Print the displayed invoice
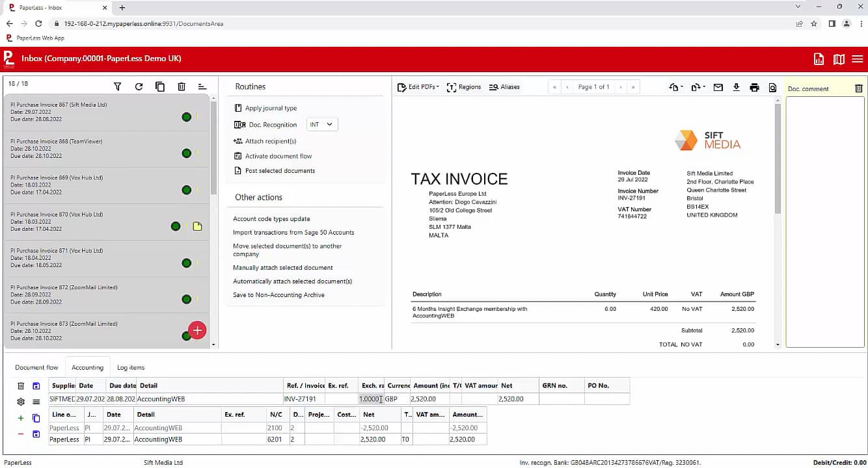 [754, 87]
